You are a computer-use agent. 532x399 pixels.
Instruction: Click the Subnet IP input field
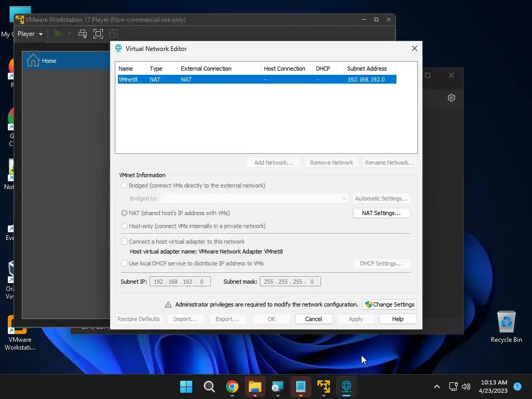pyautogui.click(x=180, y=282)
